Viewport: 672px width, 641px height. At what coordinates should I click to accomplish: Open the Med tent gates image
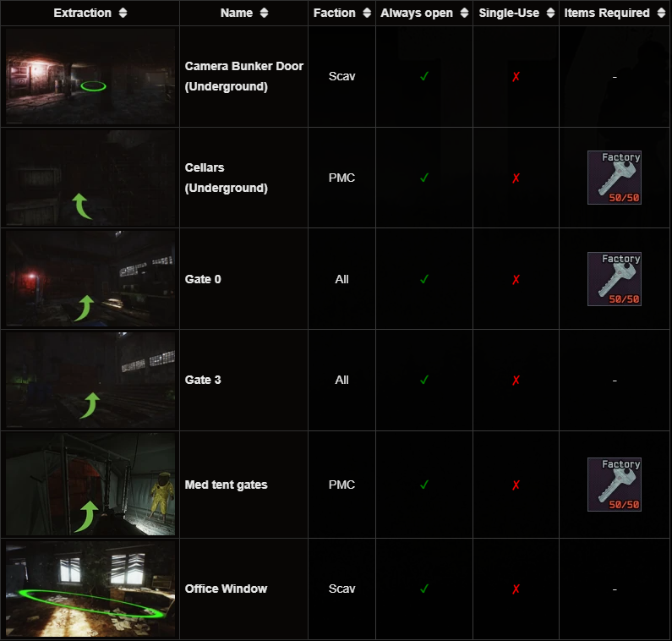(x=90, y=485)
